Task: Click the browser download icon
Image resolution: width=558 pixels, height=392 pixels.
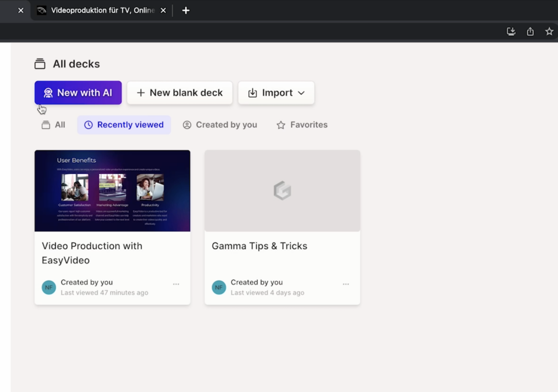Action: 511,31
